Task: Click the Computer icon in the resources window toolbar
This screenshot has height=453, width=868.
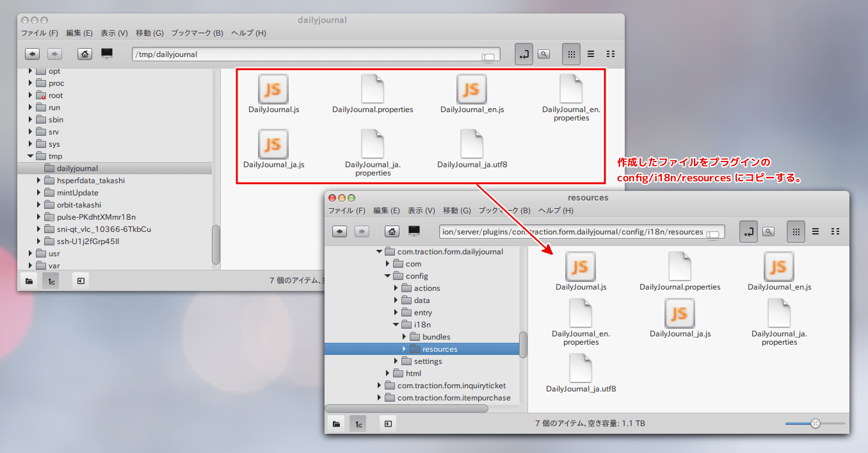Action: (414, 231)
